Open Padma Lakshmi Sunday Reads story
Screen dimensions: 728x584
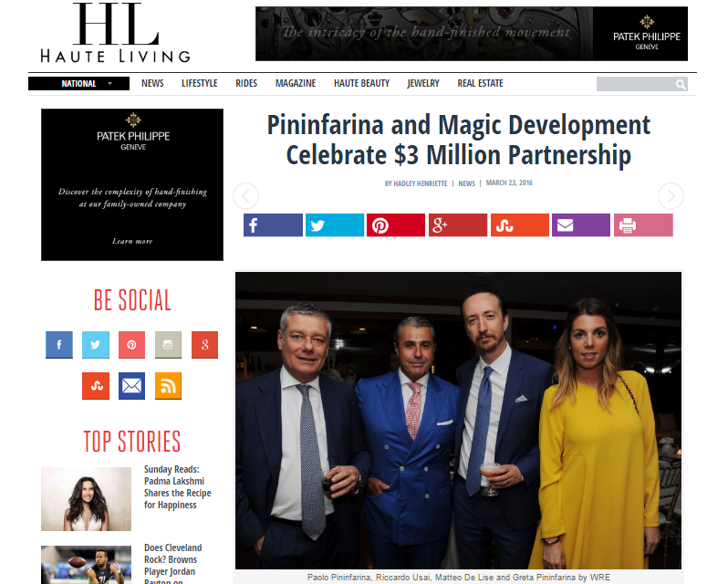click(x=177, y=487)
